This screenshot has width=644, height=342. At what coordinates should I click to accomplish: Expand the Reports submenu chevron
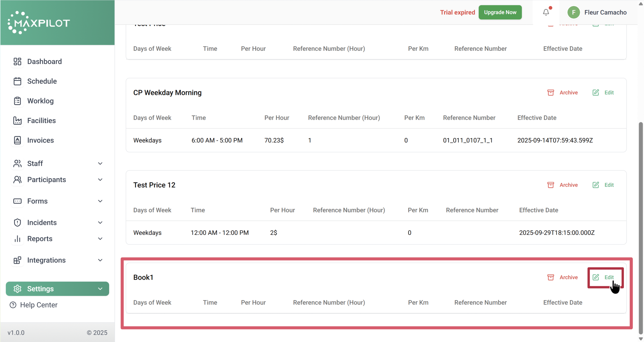(100, 239)
